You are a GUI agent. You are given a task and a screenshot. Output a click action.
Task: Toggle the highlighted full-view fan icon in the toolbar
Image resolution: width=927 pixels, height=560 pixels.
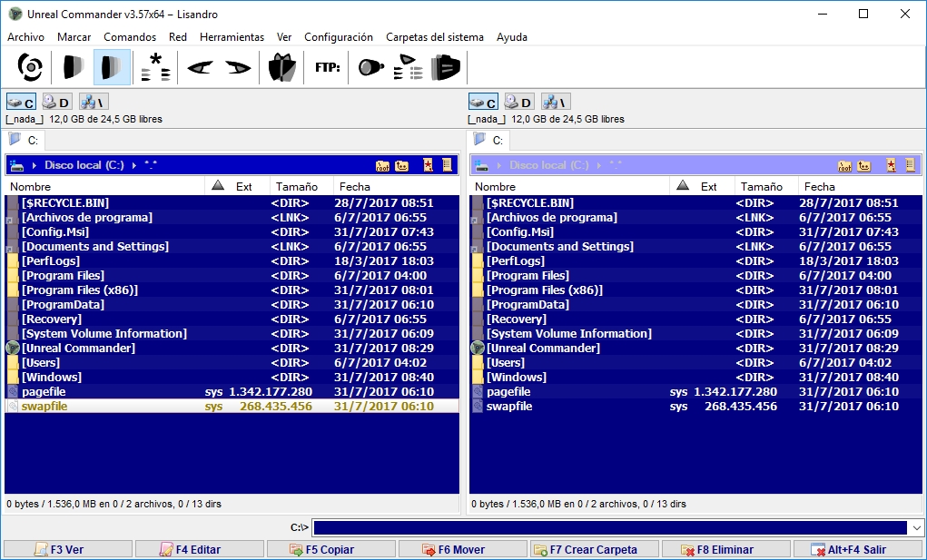pyautogui.click(x=112, y=67)
